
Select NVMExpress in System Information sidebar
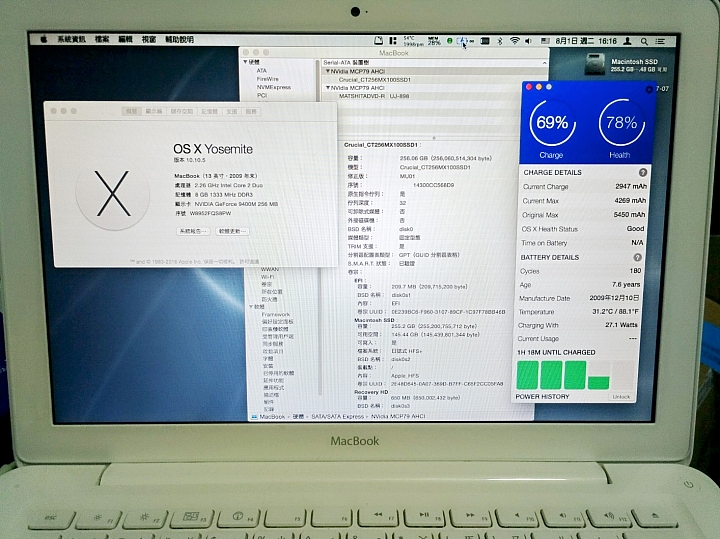274,87
